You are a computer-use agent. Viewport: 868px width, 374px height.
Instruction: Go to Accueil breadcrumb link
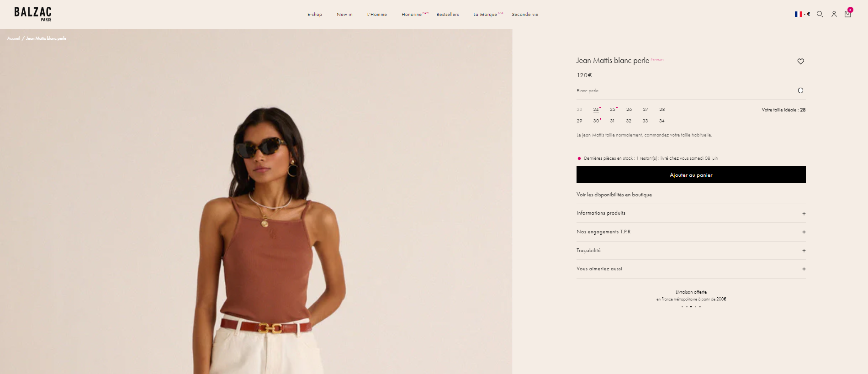click(x=14, y=38)
